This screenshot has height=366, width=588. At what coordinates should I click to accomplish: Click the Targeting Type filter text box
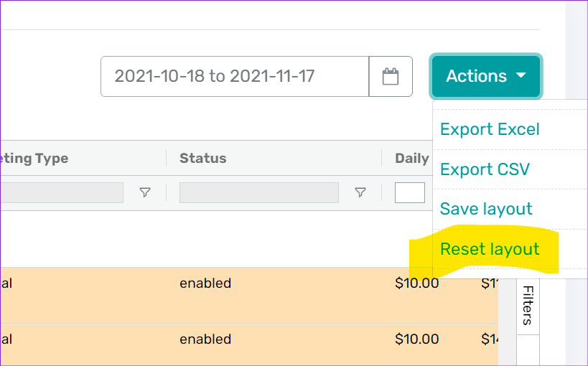(62, 193)
